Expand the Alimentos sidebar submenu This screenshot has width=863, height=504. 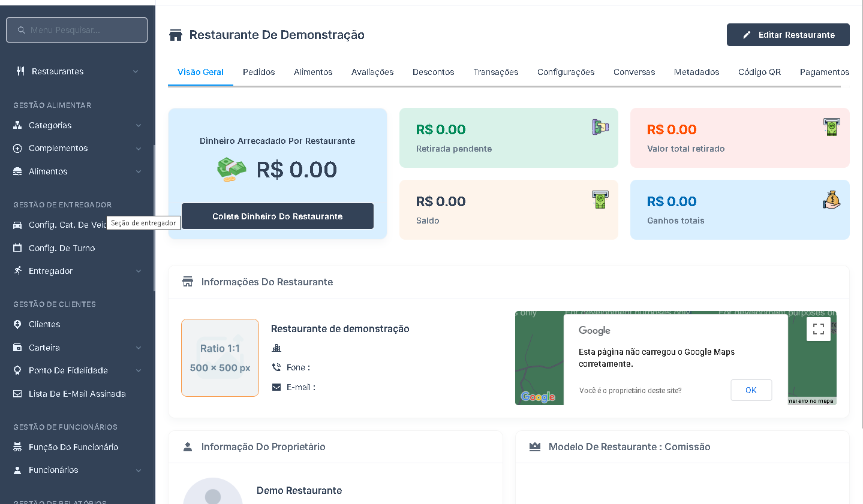[139, 171]
